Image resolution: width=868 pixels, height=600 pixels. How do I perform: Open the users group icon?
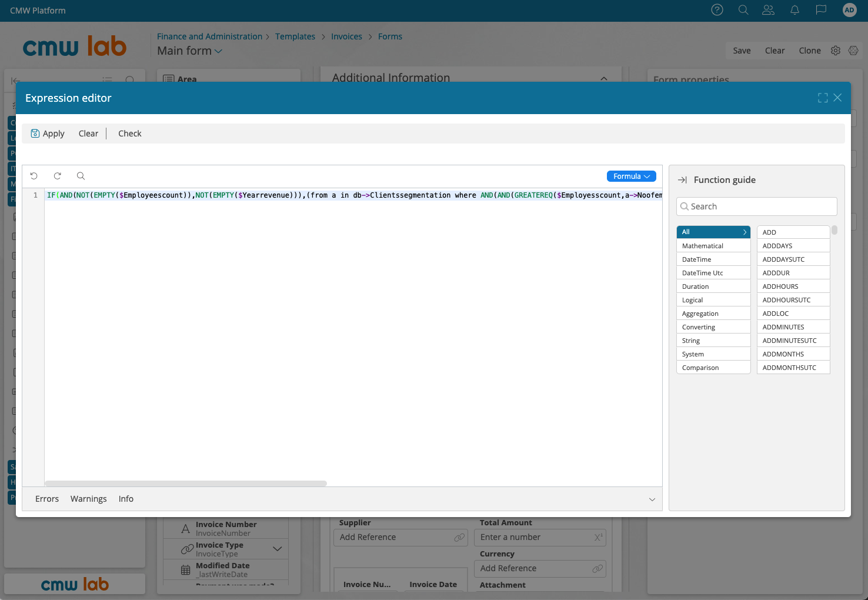point(769,10)
